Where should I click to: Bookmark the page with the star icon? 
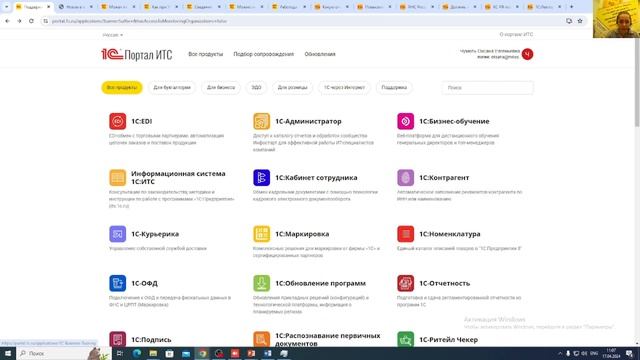(580, 21)
